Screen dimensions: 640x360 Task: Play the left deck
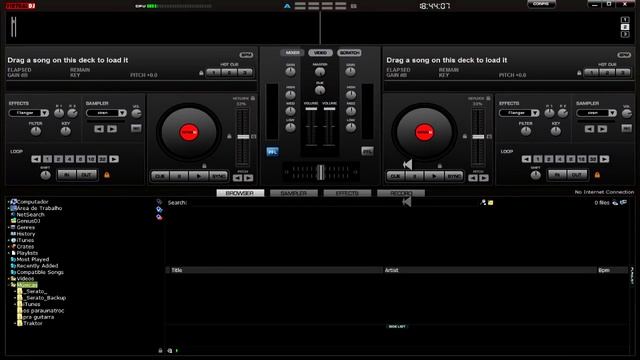pos(198,176)
